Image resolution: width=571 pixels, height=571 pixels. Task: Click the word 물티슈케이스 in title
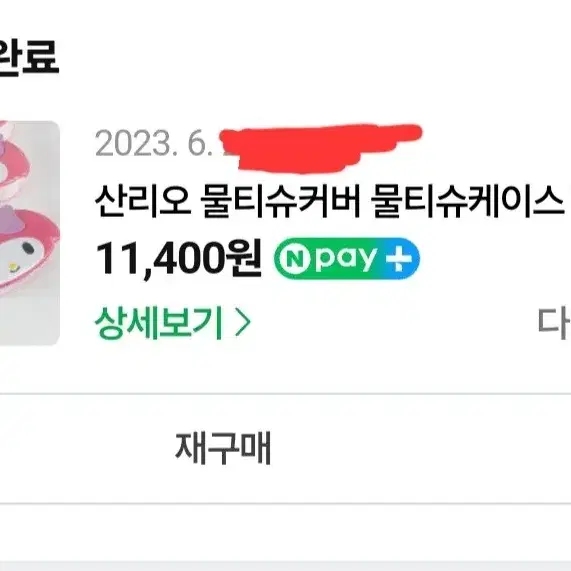[x=468, y=201]
